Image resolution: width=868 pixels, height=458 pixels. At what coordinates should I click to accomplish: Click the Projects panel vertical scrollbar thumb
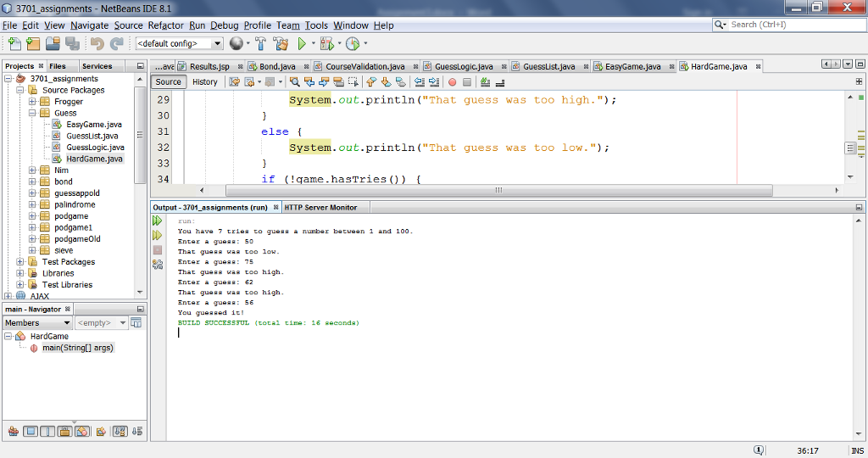point(140,135)
